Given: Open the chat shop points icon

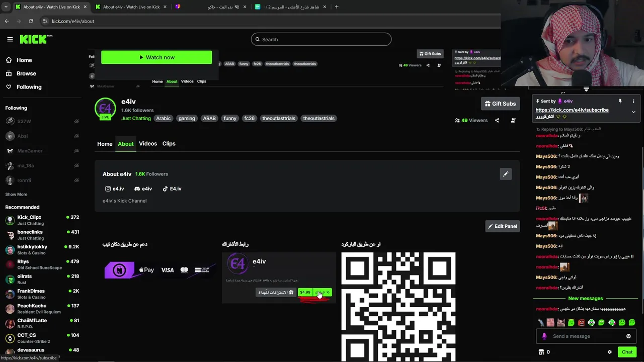Looking at the screenshot, I should tap(541, 352).
